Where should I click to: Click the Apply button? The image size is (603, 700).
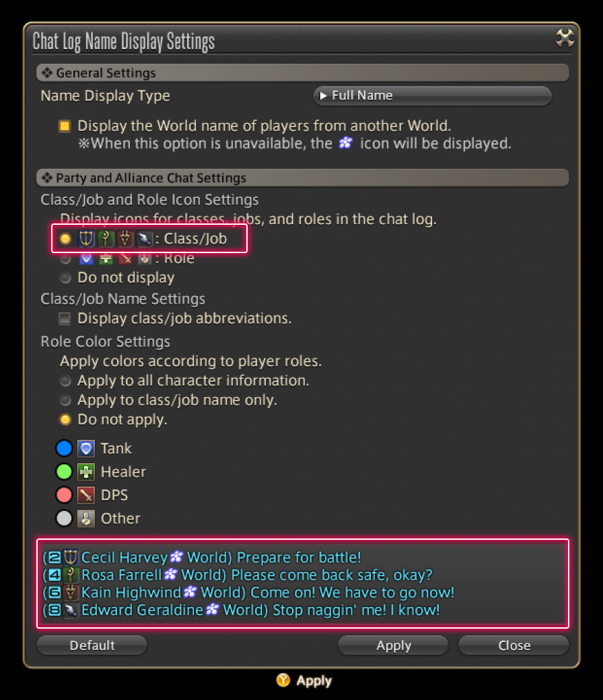click(x=393, y=645)
